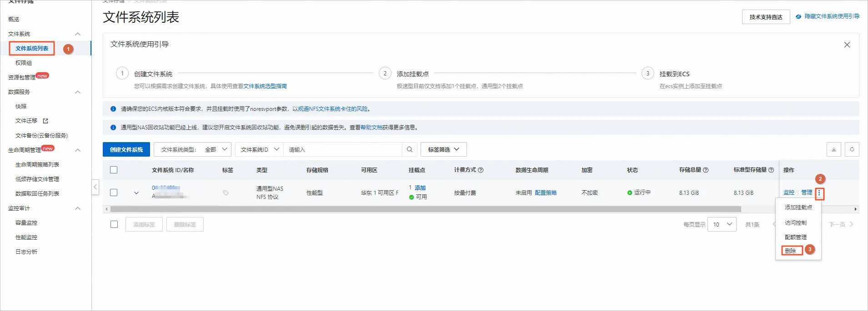Image resolution: width=868 pixels, height=311 pixels.
Task: Click the help icon beside 存储总量
Action: 706,170
